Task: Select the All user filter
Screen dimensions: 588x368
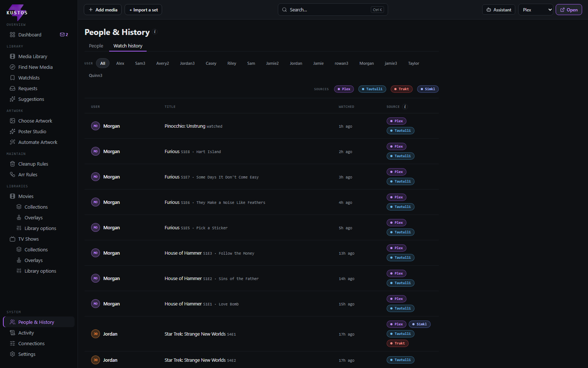Action: [x=103, y=63]
